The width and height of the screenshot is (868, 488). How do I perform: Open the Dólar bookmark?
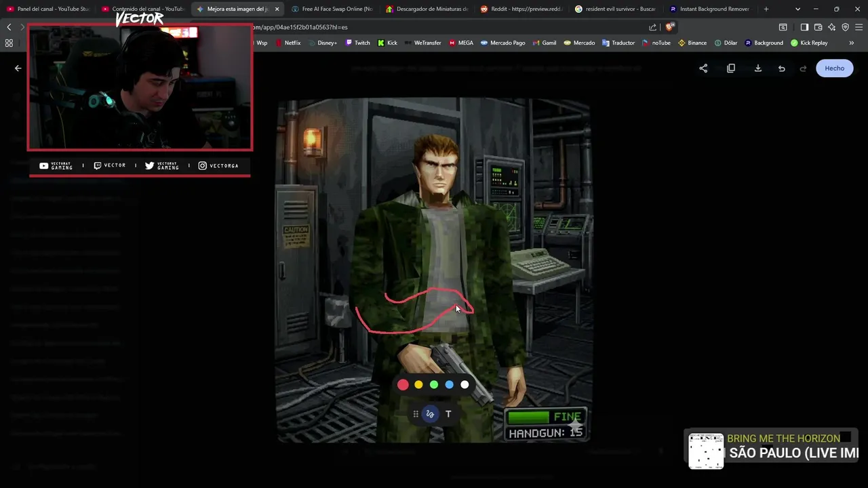coord(726,43)
